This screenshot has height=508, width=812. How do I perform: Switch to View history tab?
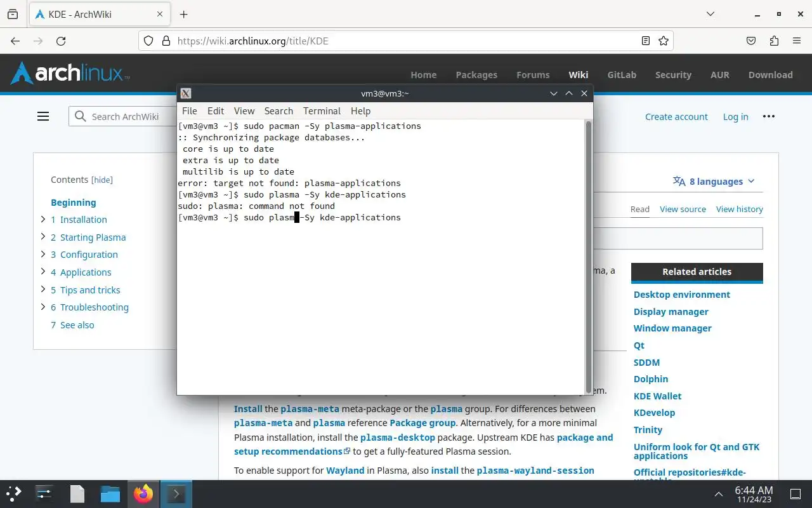click(740, 209)
